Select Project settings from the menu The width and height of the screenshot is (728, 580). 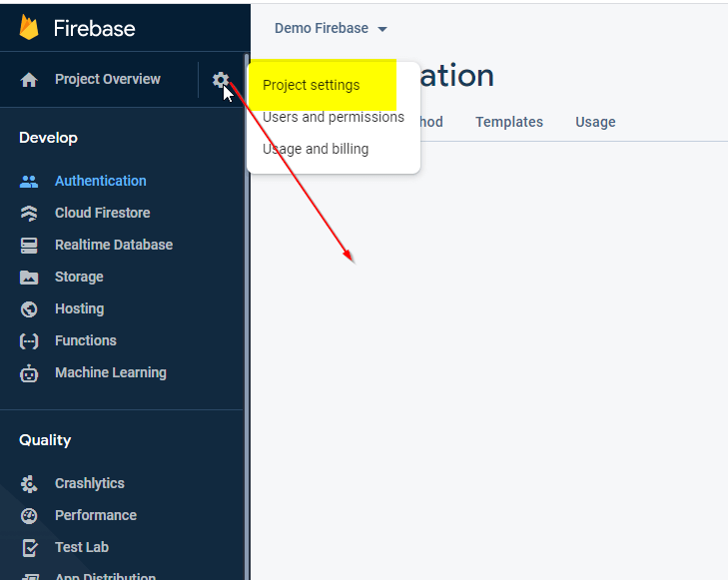click(311, 86)
